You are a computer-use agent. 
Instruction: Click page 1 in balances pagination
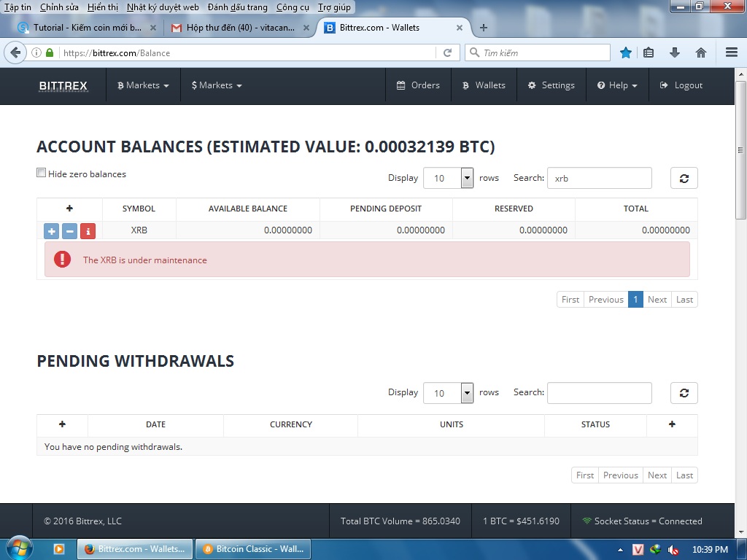tap(635, 300)
